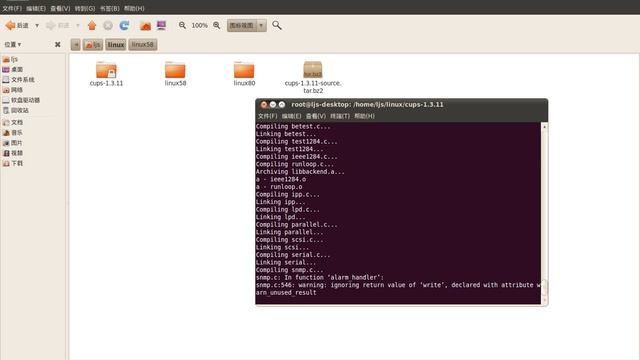Viewport: 640px width, 360px height.
Task: Minimize the terminal window
Action: 273,104
